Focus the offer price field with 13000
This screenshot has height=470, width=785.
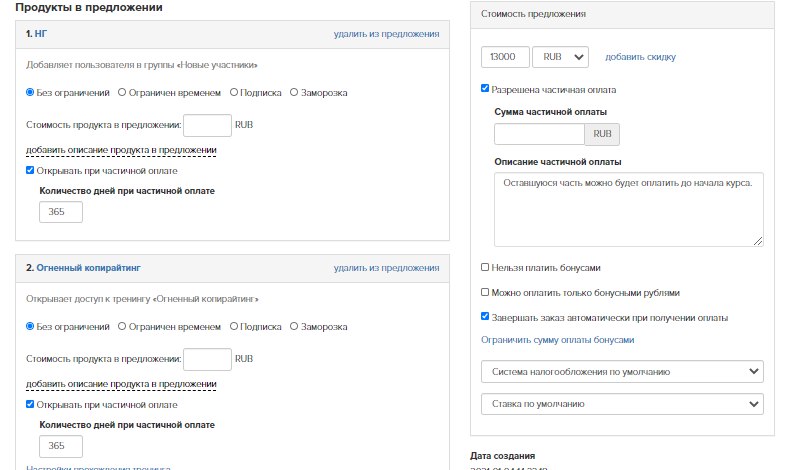click(x=505, y=57)
